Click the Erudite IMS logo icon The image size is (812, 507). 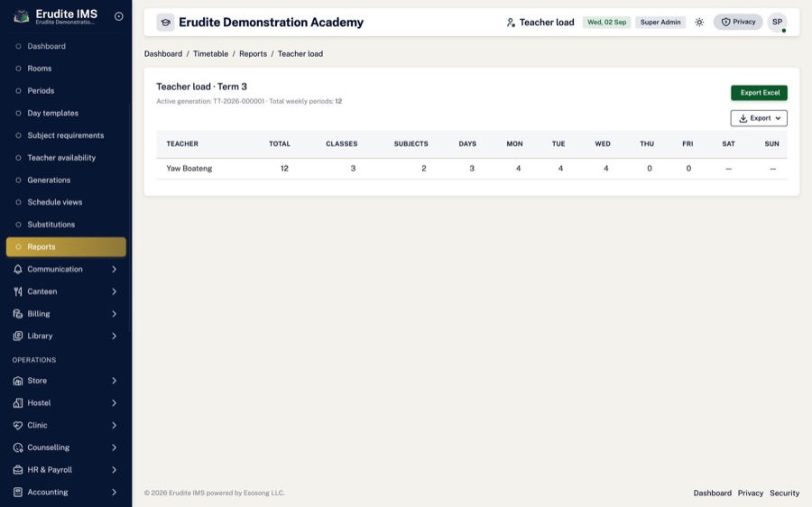(x=21, y=16)
